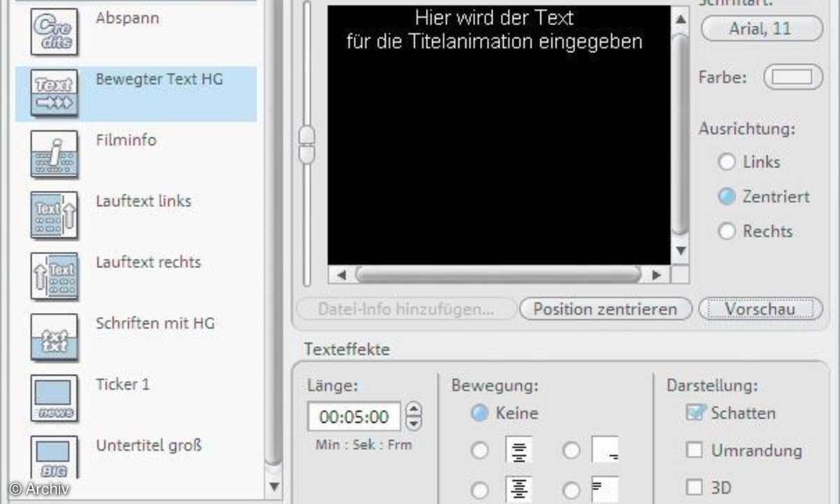The height and width of the screenshot is (504, 840).
Task: Click the Länge time field 00:05:00
Action: pos(354,416)
